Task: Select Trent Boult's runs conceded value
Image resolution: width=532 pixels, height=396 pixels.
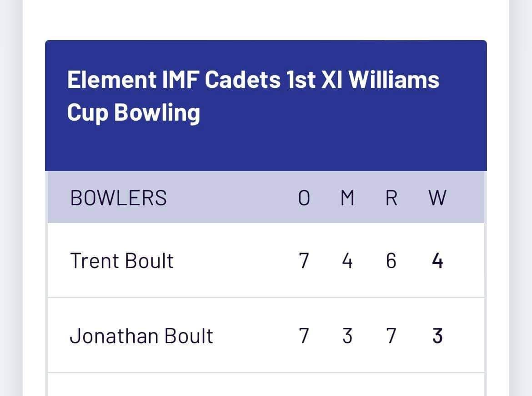Action: point(391,261)
